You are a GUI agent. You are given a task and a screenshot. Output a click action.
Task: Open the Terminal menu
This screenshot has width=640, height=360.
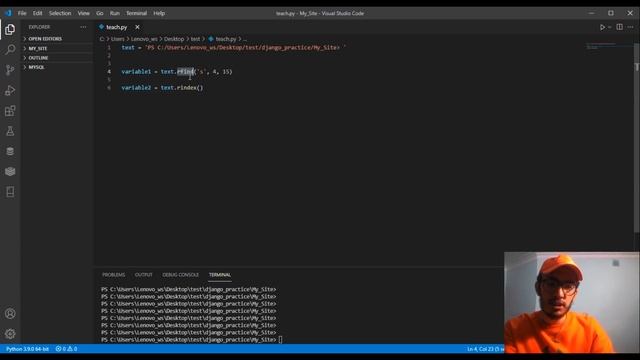[x=136, y=13]
